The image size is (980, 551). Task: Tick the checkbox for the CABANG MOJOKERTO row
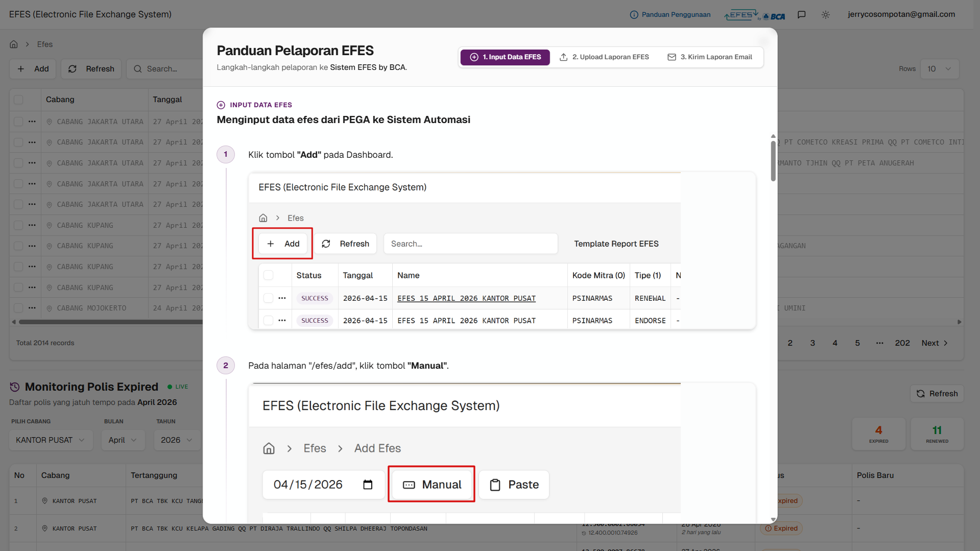19,308
